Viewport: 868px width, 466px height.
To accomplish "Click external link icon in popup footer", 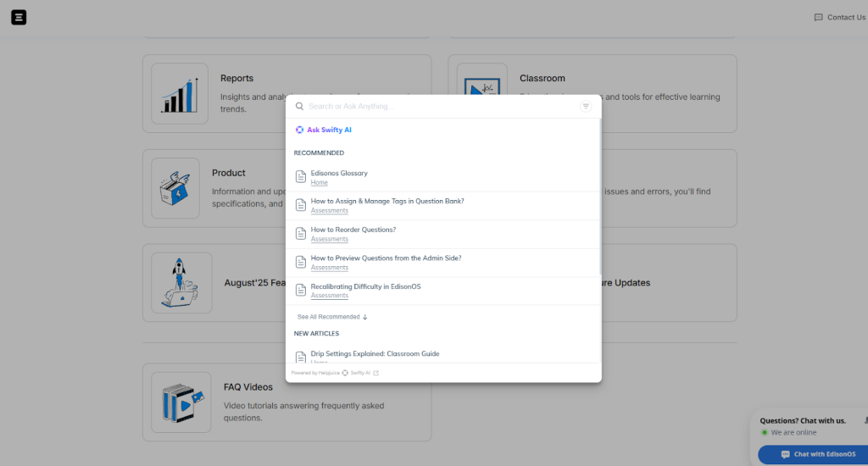I will tap(376, 373).
